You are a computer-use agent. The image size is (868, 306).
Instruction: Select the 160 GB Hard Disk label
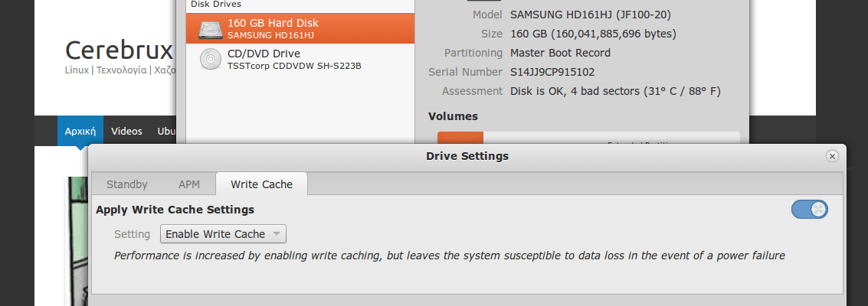(273, 23)
